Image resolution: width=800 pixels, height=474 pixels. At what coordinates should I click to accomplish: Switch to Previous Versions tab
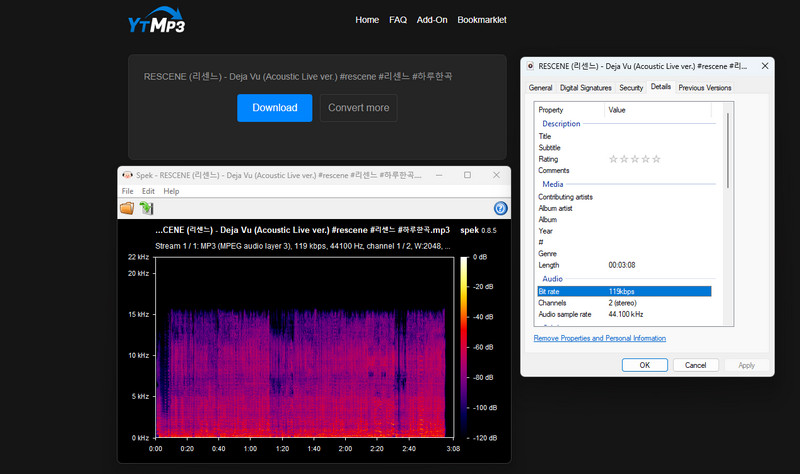(705, 88)
